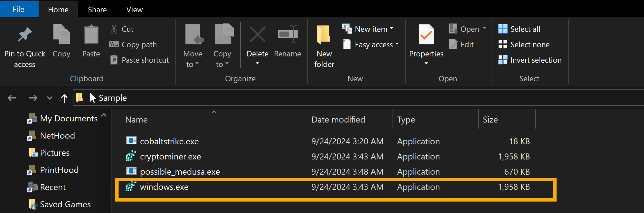Open the File menu tab

19,9
